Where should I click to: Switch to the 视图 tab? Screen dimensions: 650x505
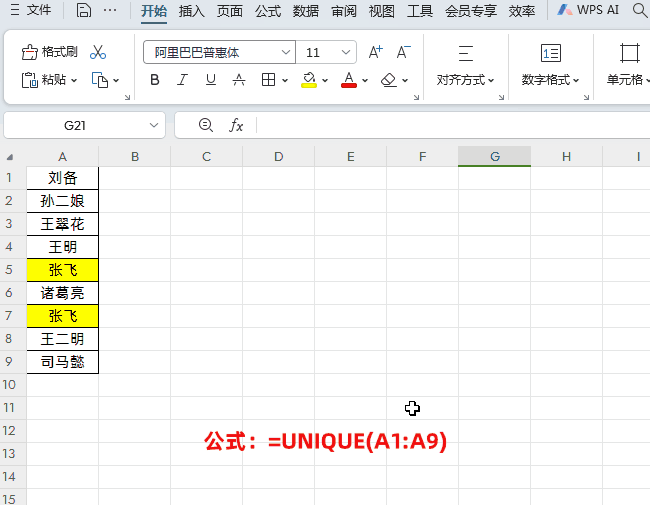382,11
